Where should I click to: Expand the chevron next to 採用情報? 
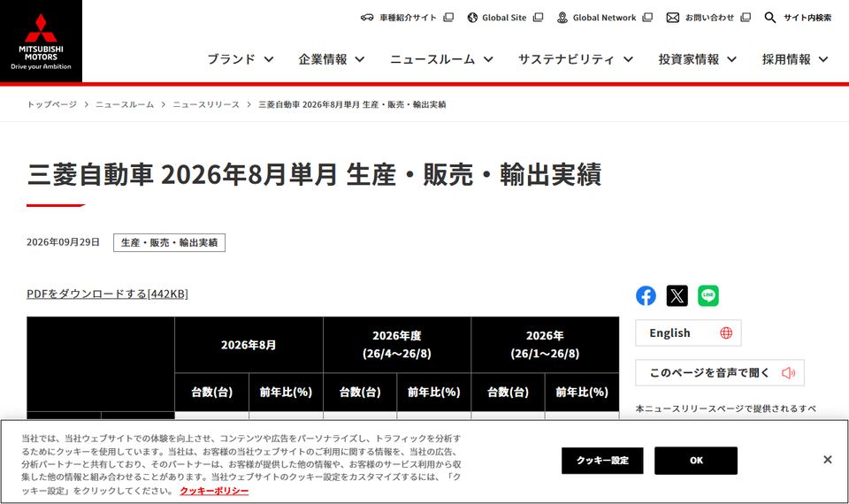(823, 59)
